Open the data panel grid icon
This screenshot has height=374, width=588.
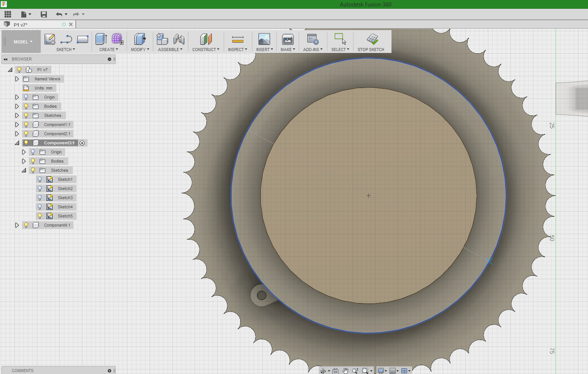coord(8,14)
